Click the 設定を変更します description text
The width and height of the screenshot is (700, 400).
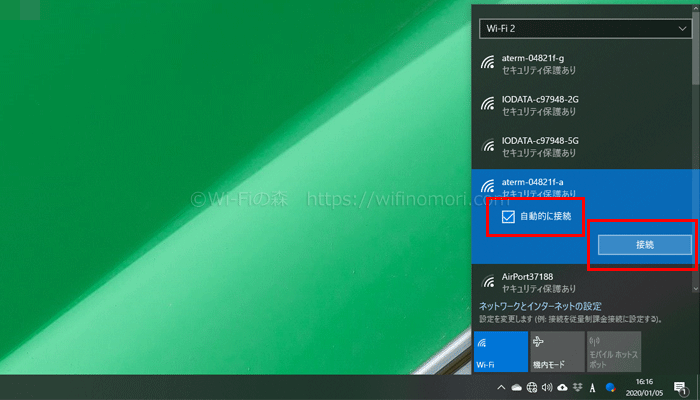[x=571, y=320]
